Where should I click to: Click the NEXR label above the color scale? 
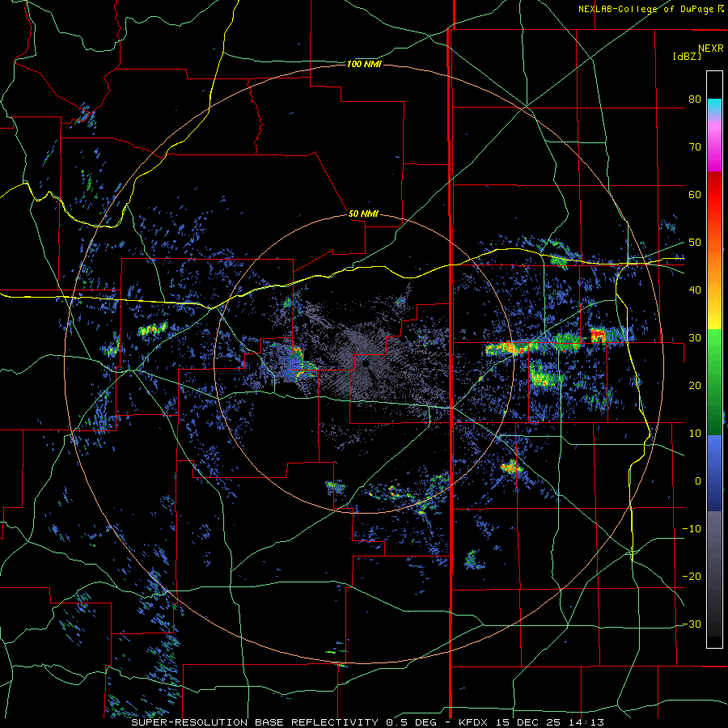click(x=711, y=49)
